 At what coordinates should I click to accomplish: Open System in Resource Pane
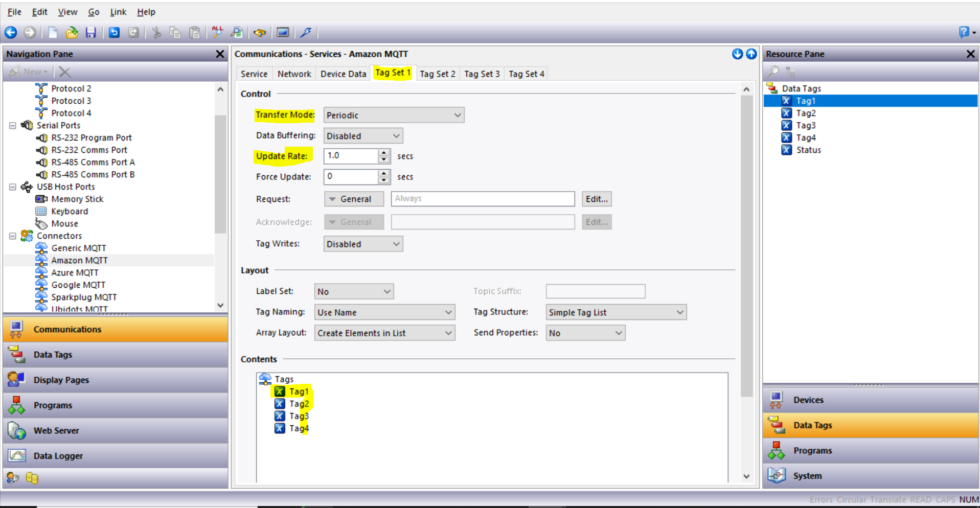tap(871, 475)
